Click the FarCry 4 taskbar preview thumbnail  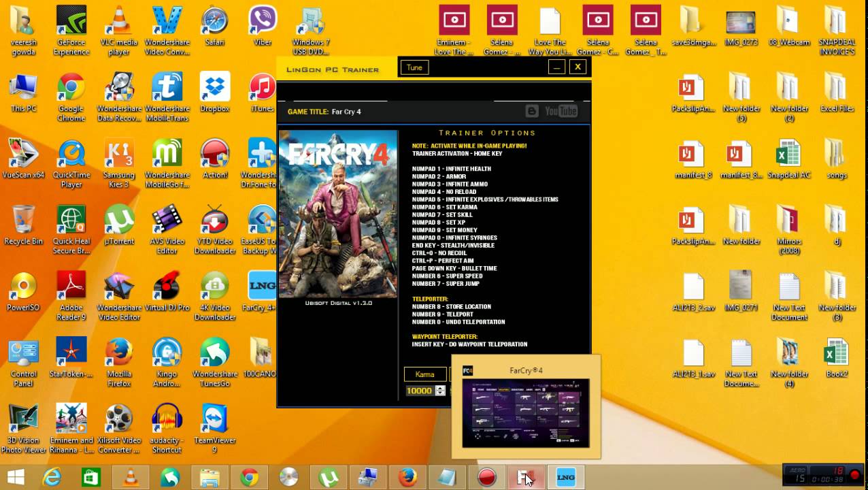(526, 413)
